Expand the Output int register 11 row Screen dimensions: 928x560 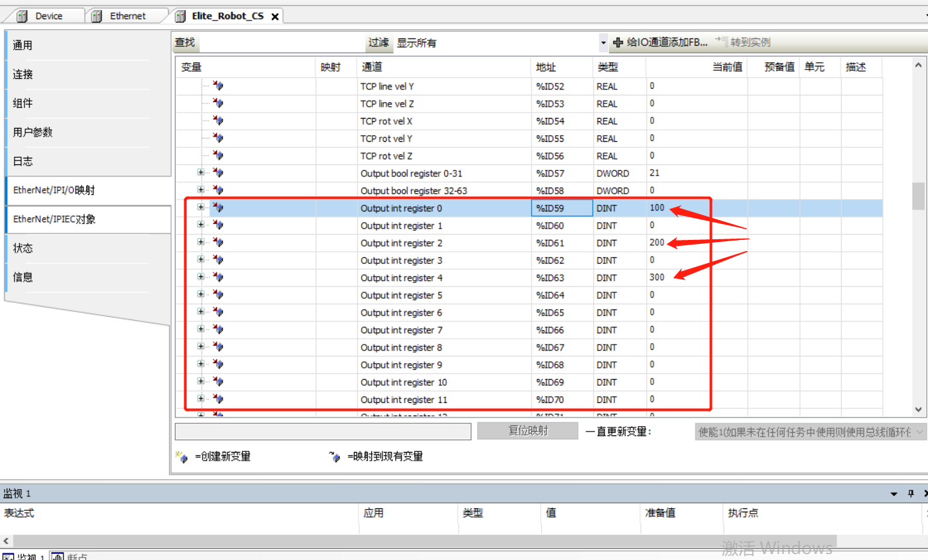click(201, 399)
